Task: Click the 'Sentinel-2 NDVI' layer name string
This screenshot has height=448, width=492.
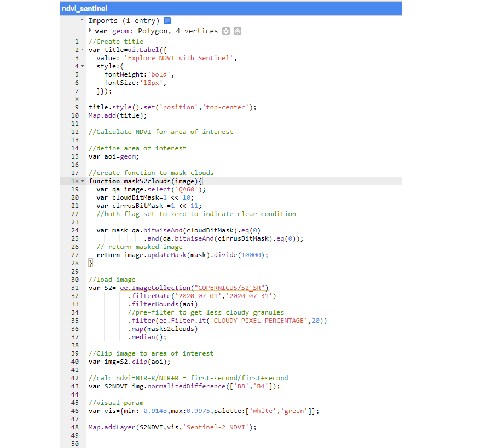Action: pos(216,427)
